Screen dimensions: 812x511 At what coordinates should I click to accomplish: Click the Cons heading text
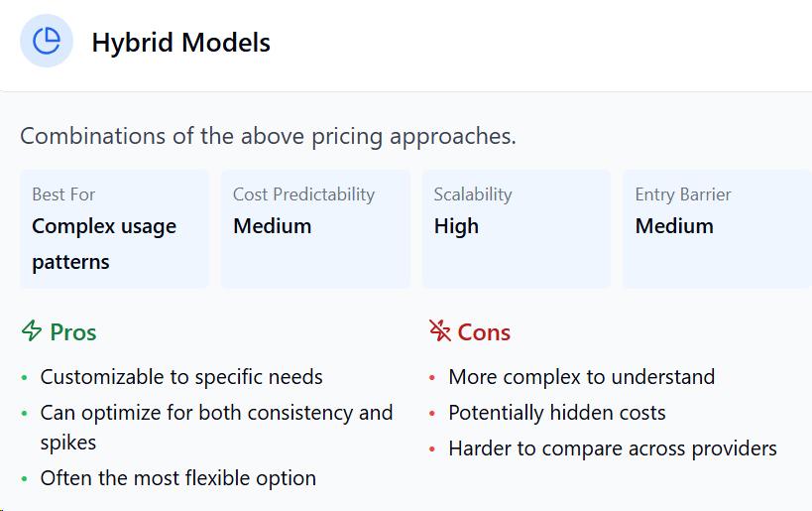pos(484,332)
